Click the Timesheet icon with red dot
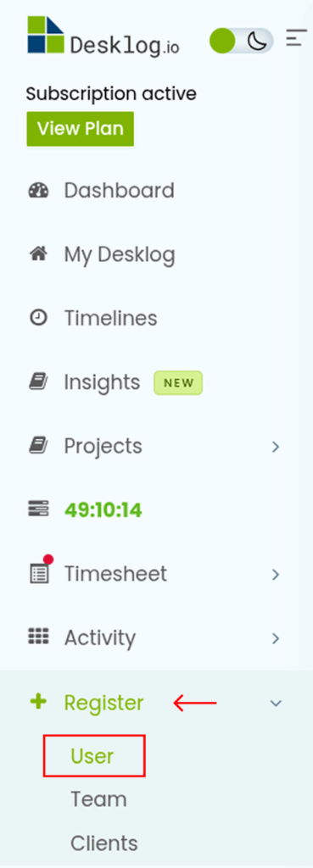This screenshot has height=868, width=313. (39, 570)
